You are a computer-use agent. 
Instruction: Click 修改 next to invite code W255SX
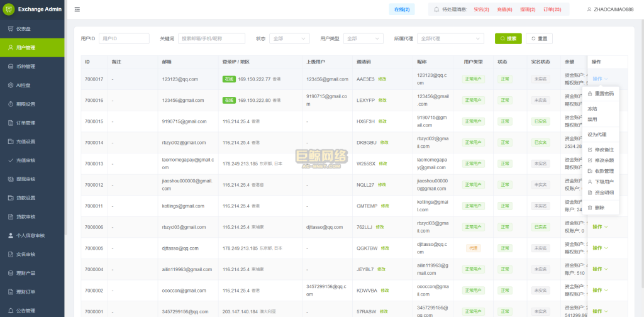click(x=383, y=164)
